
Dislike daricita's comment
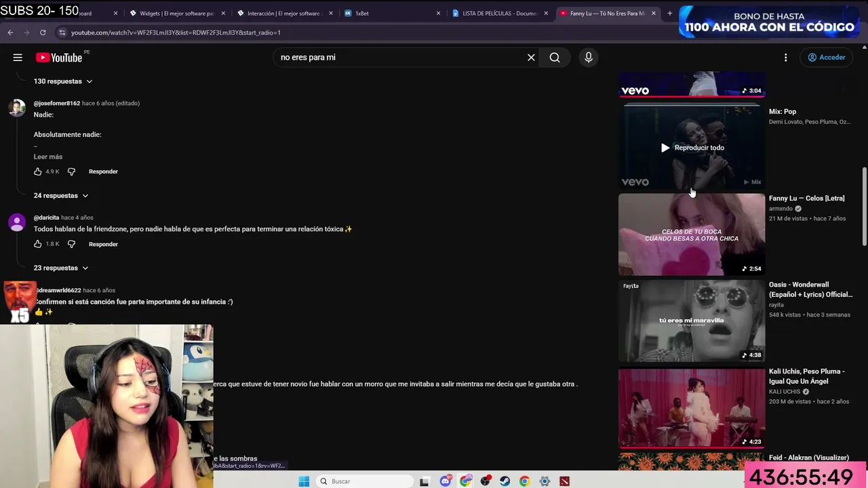click(71, 244)
